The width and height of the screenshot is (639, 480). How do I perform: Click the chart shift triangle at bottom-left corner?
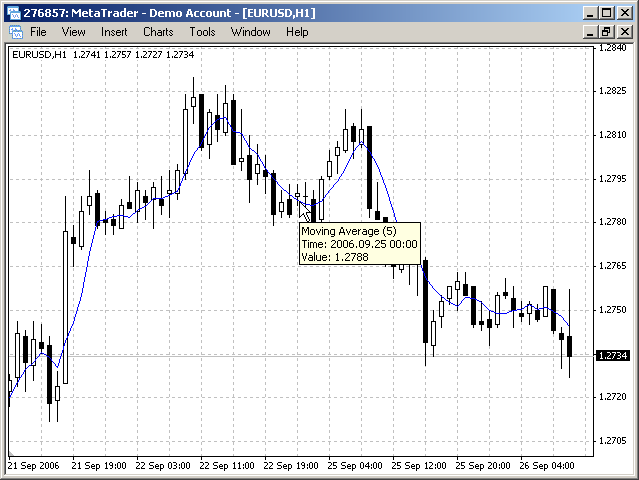tap(11, 453)
